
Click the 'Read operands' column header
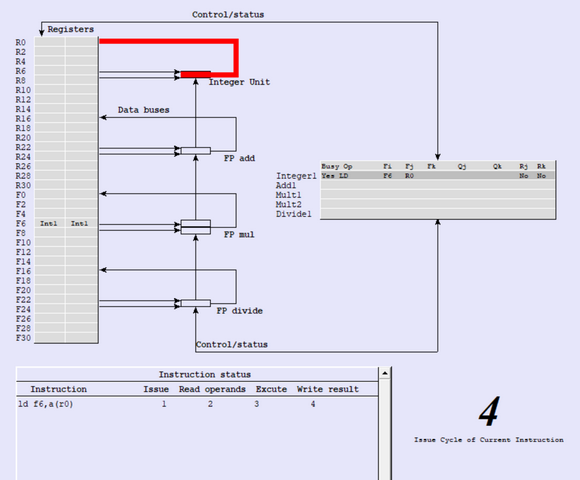(212, 389)
